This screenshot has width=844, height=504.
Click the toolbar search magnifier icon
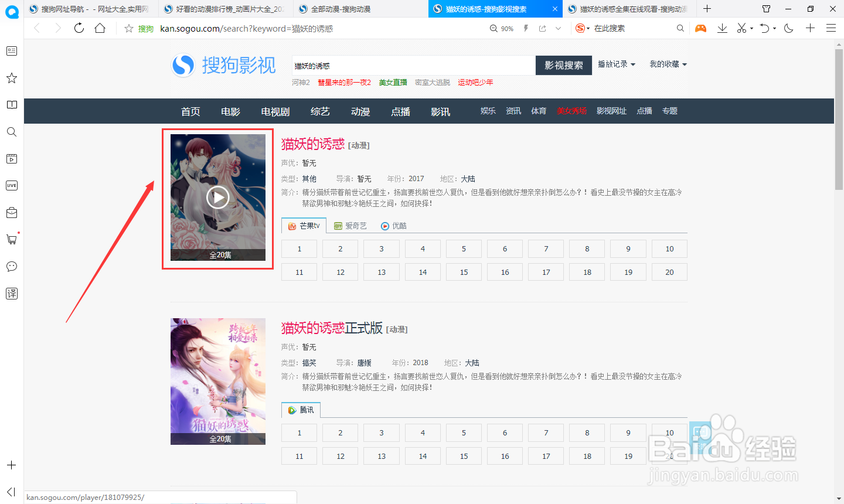tap(680, 28)
